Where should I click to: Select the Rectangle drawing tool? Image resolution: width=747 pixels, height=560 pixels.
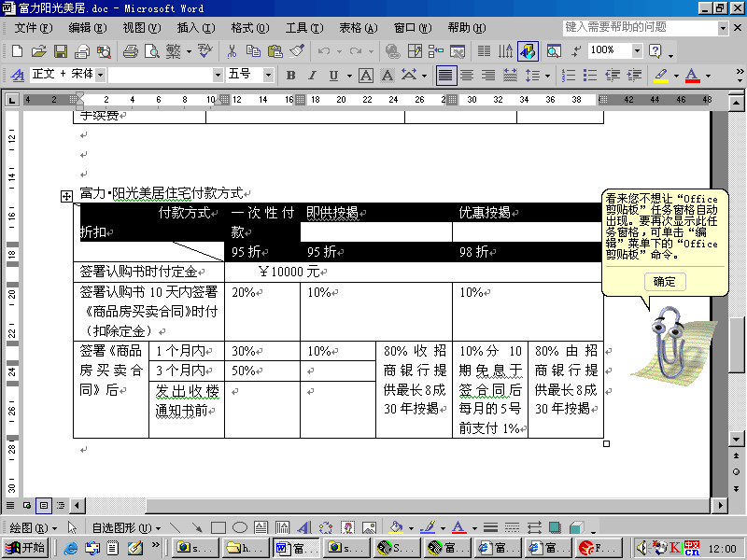pos(218,527)
